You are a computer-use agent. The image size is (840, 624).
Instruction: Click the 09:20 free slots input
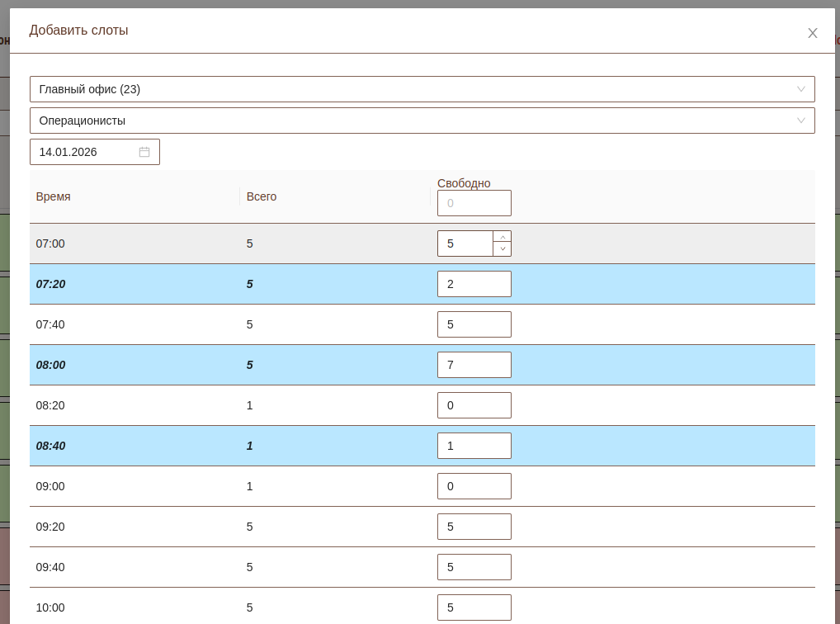coord(474,527)
